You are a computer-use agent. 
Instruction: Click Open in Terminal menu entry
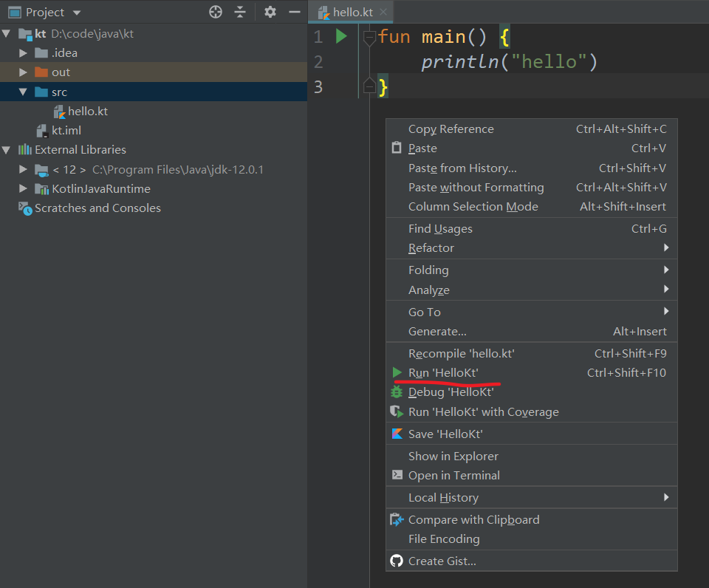tap(453, 476)
